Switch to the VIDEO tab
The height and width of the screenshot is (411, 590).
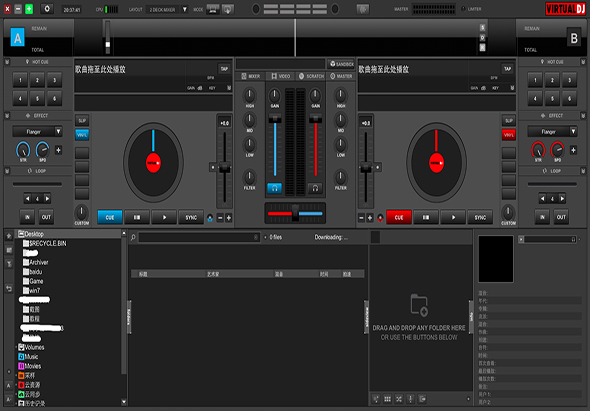281,76
